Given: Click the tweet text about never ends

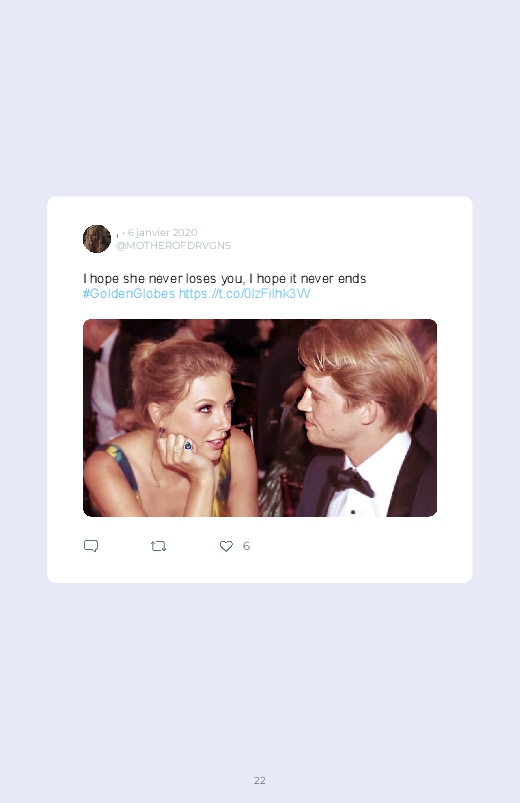Looking at the screenshot, I should pyautogui.click(x=224, y=279).
